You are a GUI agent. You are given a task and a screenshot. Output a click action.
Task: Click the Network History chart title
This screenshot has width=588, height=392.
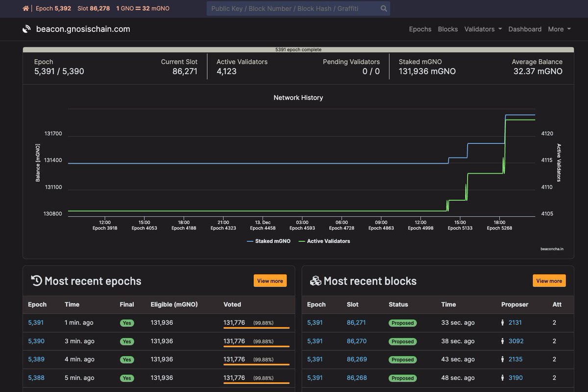tap(298, 98)
